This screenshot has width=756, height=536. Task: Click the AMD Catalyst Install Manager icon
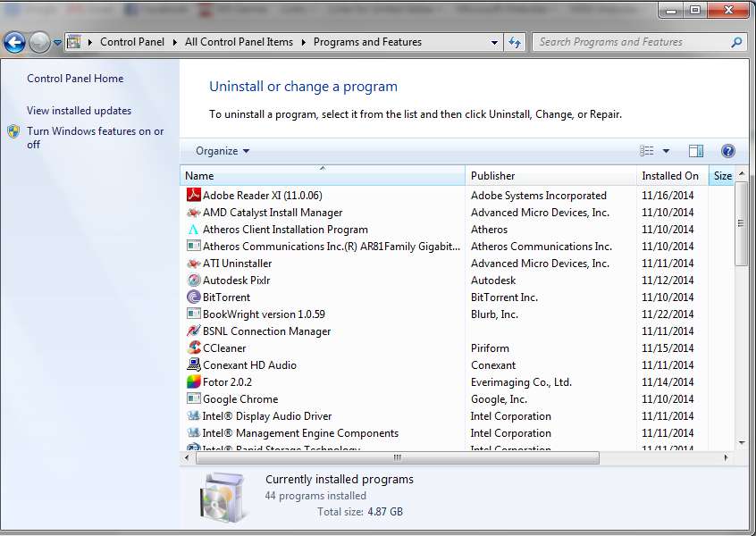point(193,212)
